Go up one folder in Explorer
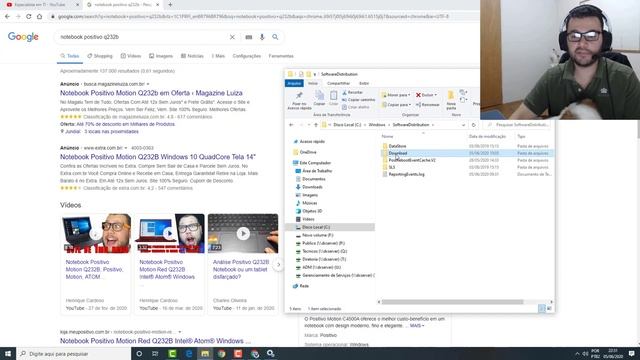 pos(316,125)
